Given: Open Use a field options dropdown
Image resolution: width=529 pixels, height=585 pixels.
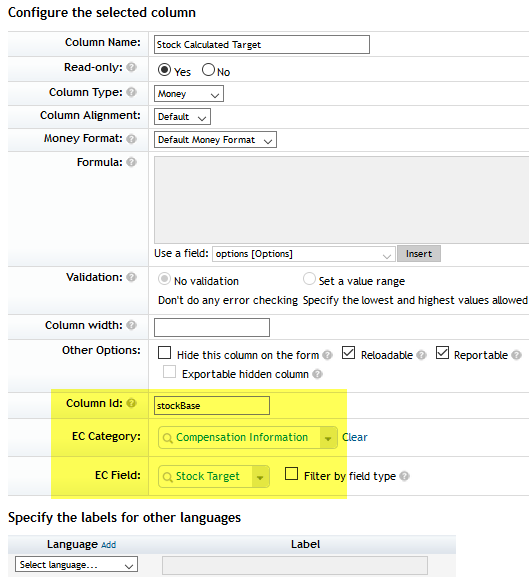Looking at the screenshot, I should click(304, 254).
